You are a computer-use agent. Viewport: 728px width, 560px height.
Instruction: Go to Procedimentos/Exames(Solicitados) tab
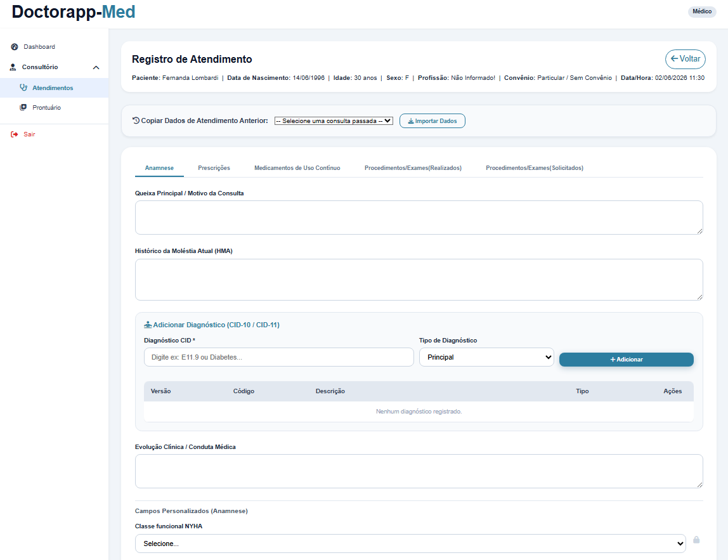point(535,167)
